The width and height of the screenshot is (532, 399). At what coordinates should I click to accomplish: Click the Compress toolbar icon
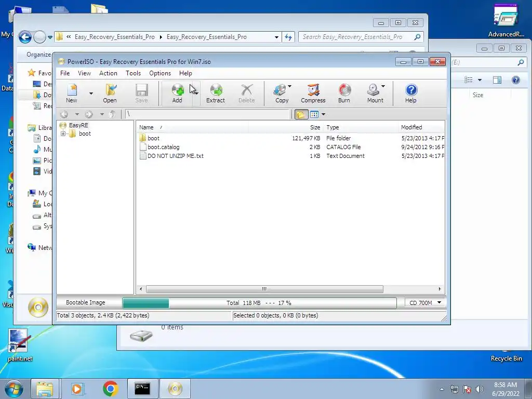[x=313, y=94]
